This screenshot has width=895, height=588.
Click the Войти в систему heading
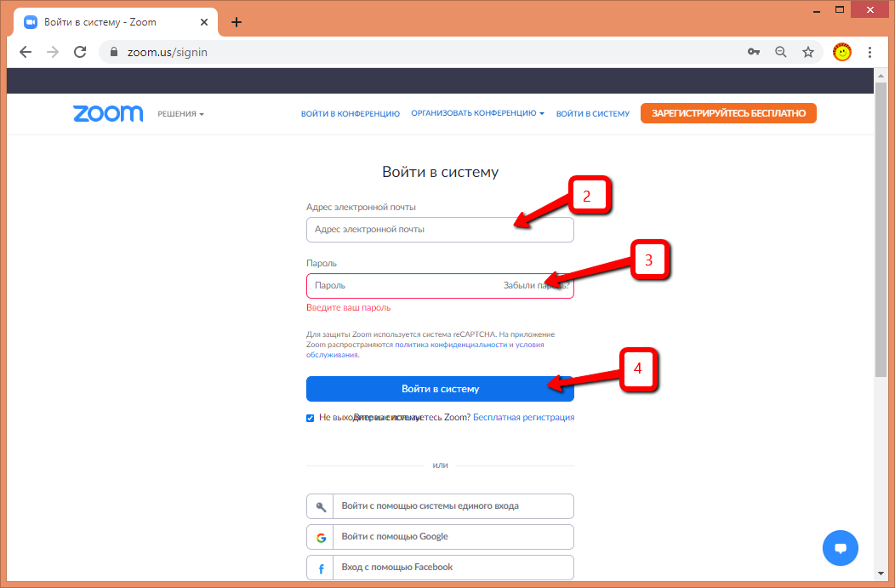click(440, 172)
